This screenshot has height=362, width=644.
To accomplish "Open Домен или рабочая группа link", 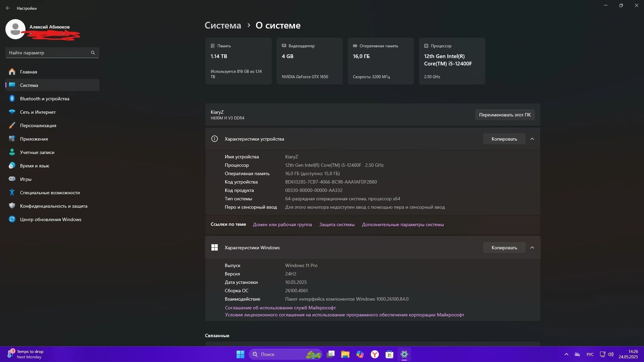I will [x=282, y=224].
